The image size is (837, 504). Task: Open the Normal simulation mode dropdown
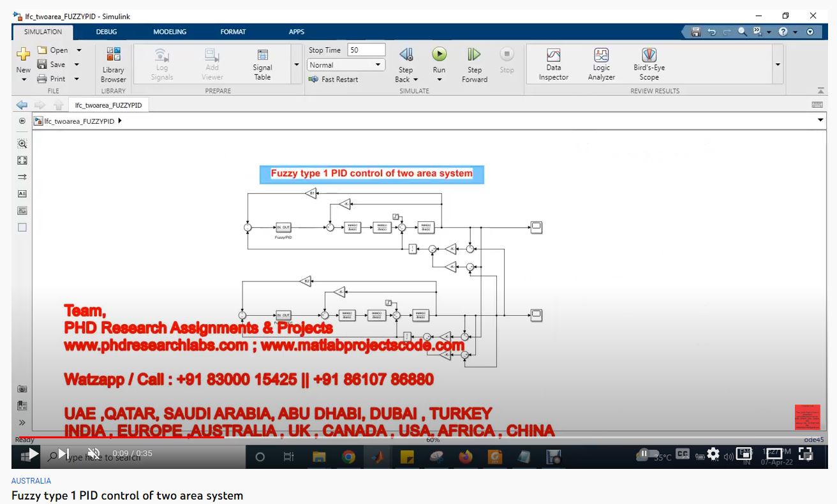(346, 64)
